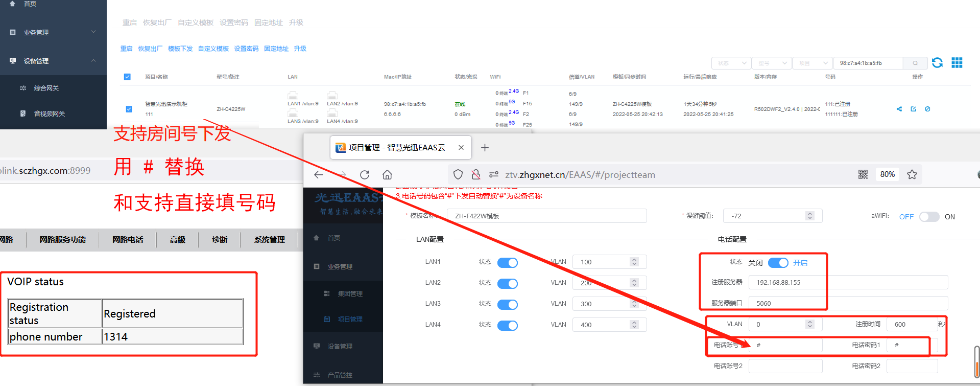Click the blue refresh icon beside search
980x386 pixels.
pos(937,63)
